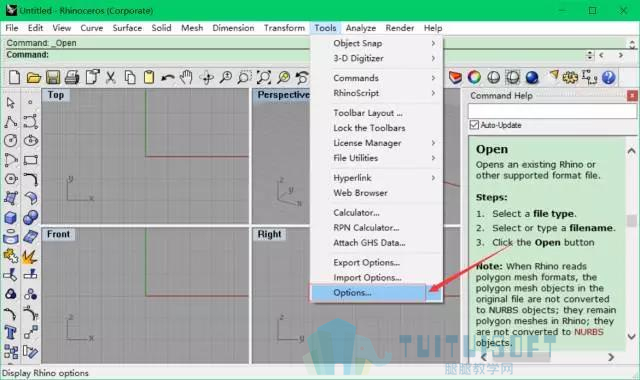Click the Open folder icon
640x380 pixels.
click(33, 77)
